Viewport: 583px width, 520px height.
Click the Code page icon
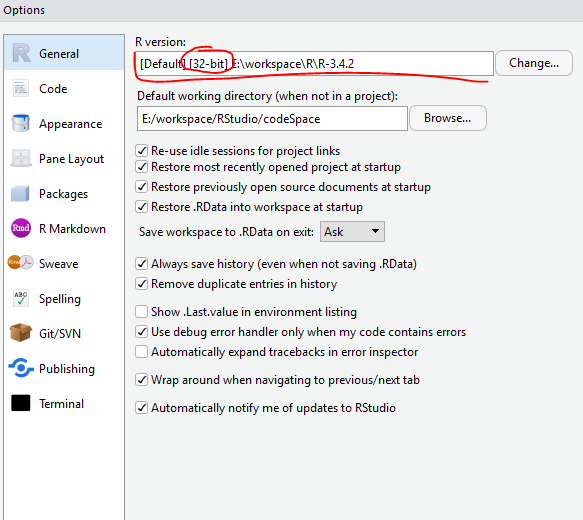[x=20, y=88]
